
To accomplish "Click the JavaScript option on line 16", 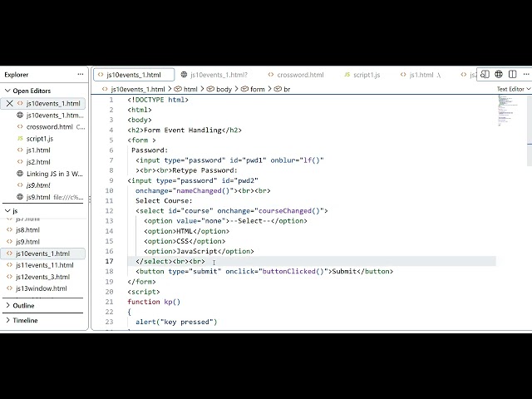I will point(199,251).
